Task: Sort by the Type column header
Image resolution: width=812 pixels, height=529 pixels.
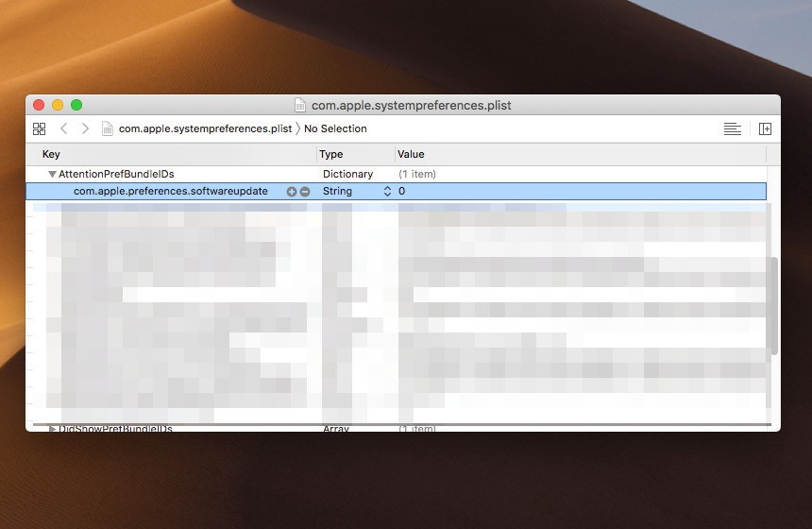Action: pyautogui.click(x=330, y=154)
